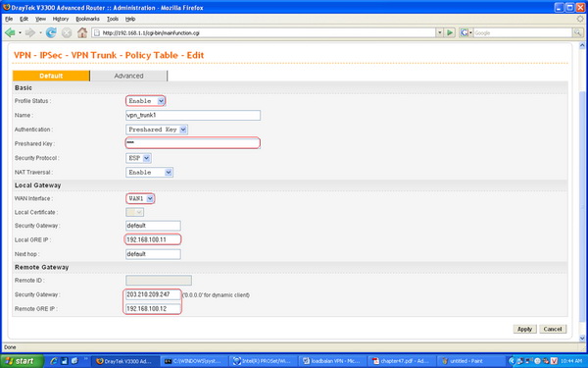588x368 pixels.
Task: Click the Apply button
Action: point(524,329)
